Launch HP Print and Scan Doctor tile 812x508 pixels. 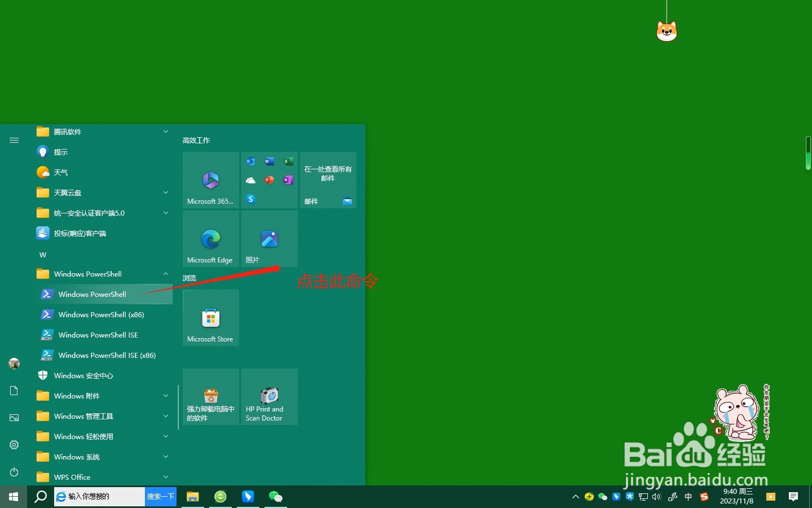[270, 397]
